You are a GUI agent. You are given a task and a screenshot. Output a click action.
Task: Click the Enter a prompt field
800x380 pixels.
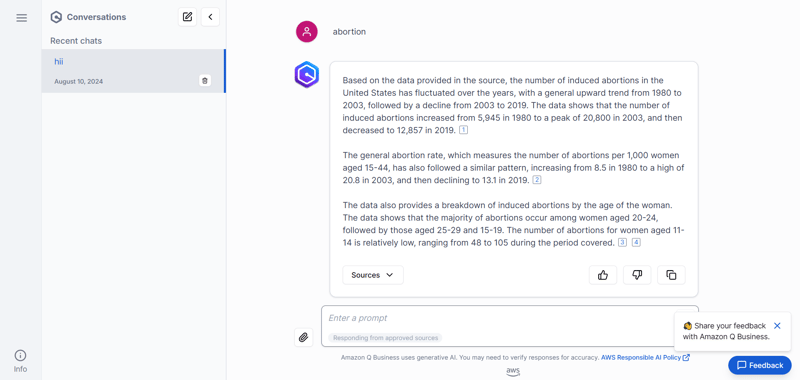point(509,326)
